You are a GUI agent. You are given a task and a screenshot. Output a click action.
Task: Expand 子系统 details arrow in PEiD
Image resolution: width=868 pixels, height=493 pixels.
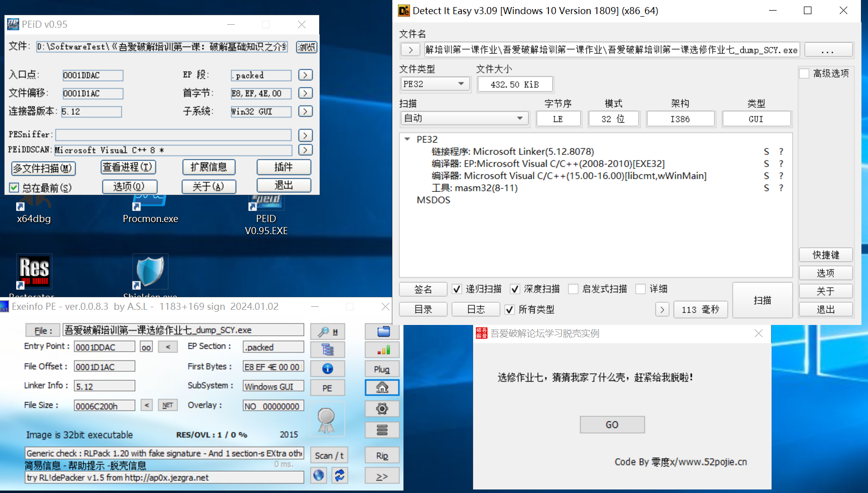tap(305, 111)
